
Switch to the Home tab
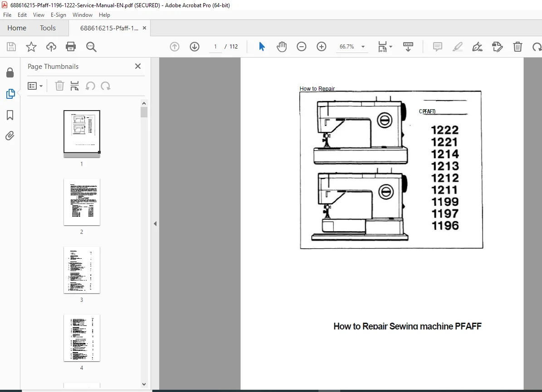(17, 28)
